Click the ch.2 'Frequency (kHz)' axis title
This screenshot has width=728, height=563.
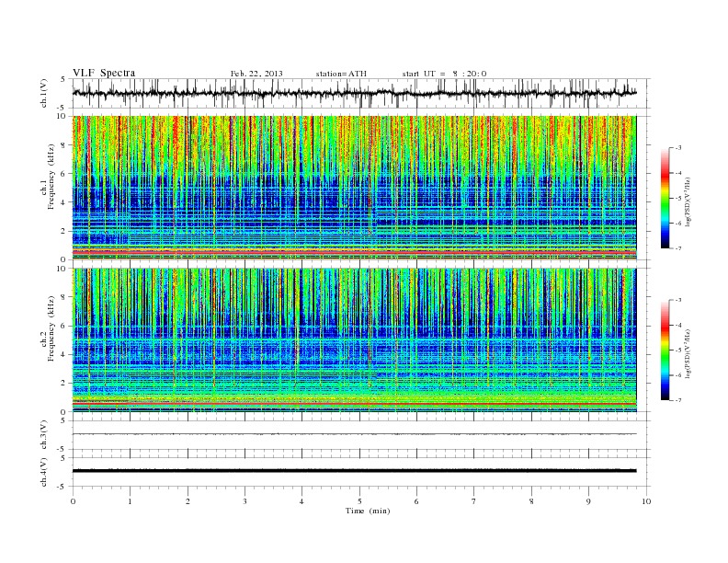[x=51, y=328]
